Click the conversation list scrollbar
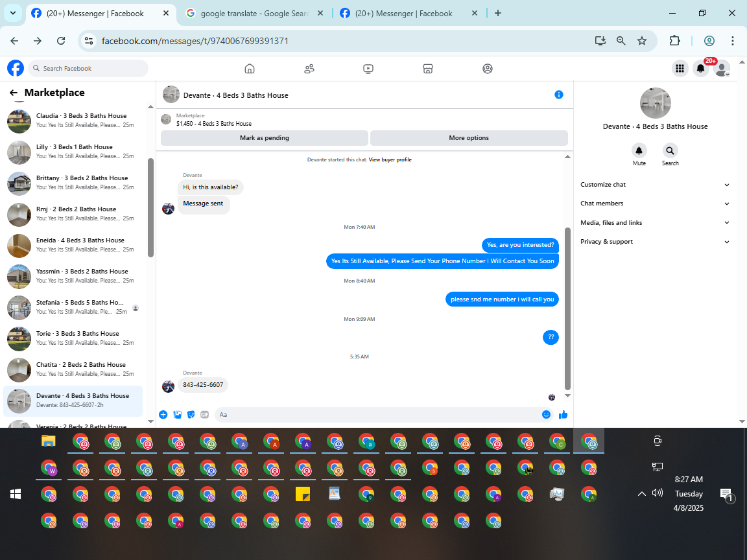The image size is (747, 560). click(150, 207)
